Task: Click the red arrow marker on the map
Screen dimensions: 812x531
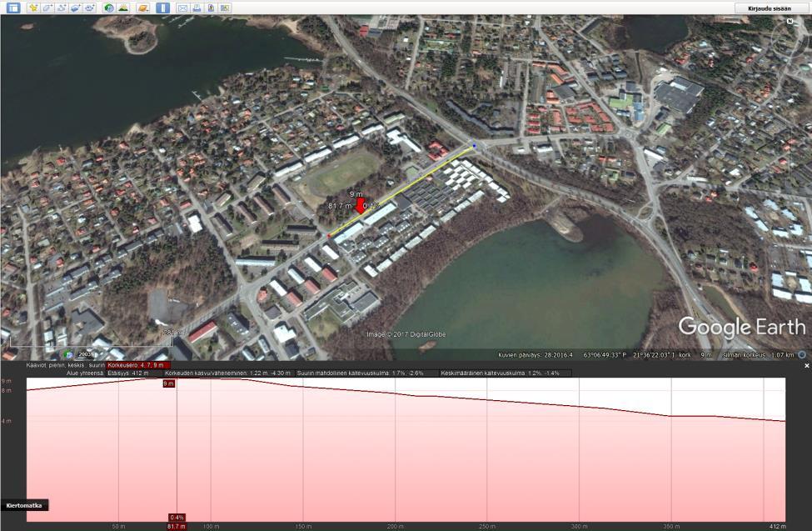Action: point(361,205)
